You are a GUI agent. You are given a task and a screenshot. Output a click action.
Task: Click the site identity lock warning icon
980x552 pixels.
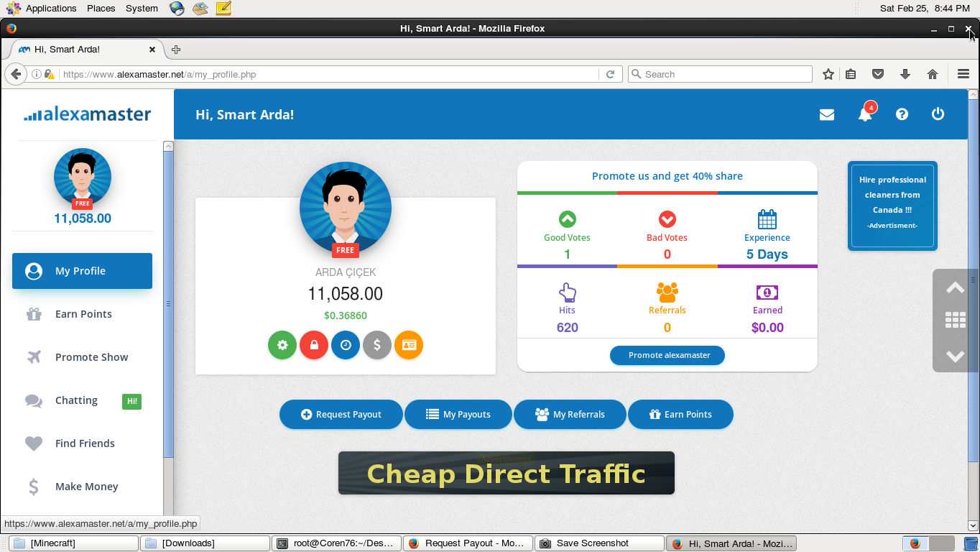coord(49,74)
